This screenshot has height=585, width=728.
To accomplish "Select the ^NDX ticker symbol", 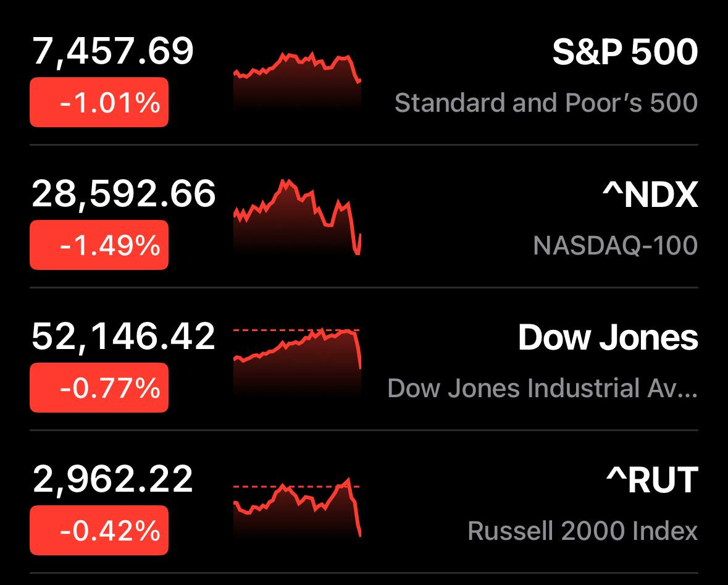I will 650,195.
